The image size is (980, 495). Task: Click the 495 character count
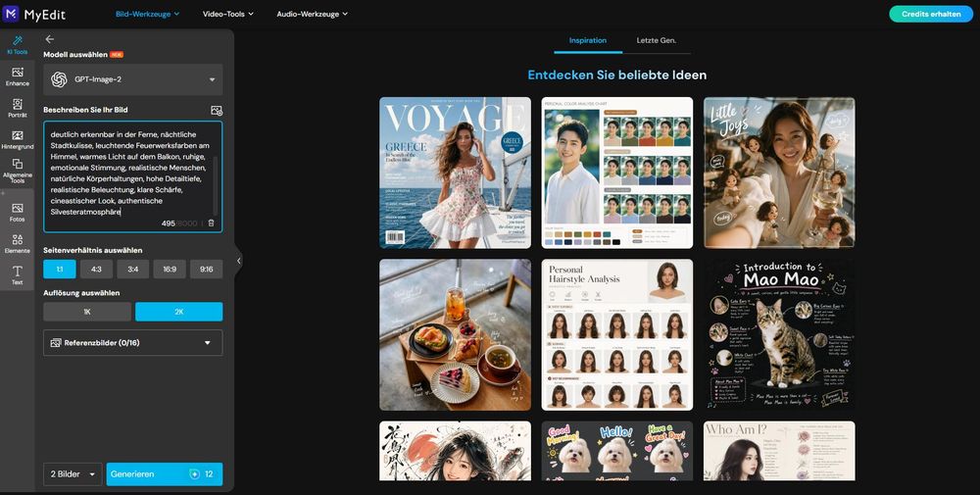(x=169, y=223)
